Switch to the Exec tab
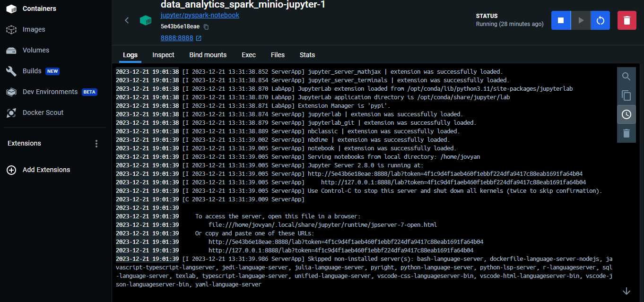This screenshot has width=644, height=302. pyautogui.click(x=249, y=55)
